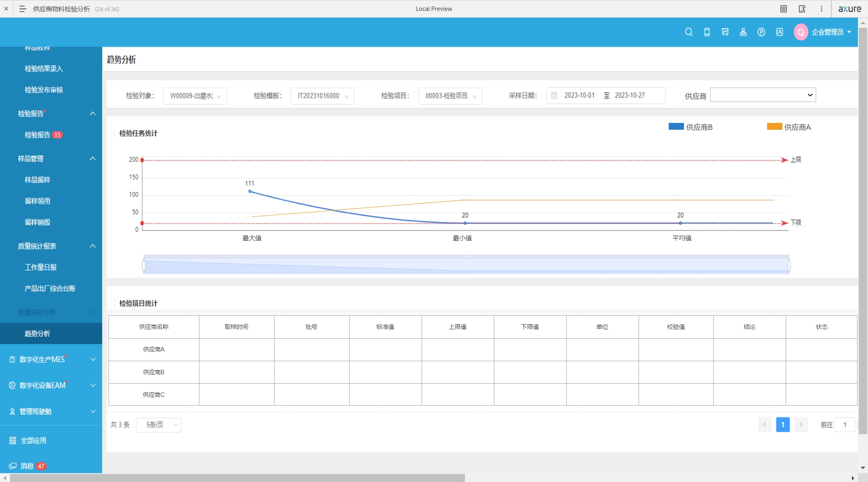Viewport: 868px width, 482px height.
Task: Expand the 管理驾驶舱 menu
Action: tap(93, 411)
